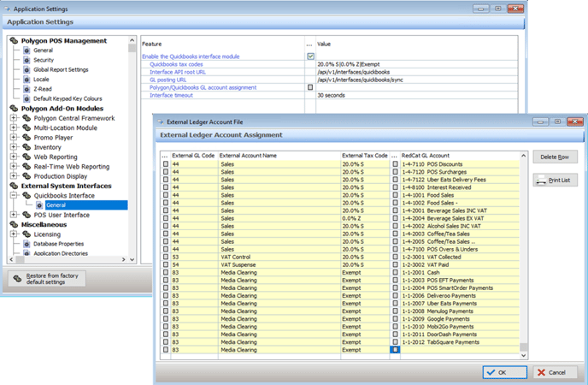Tick the row selector checkbox for VAT Suspense row
Viewport: 588px width, 385px height.
point(166,264)
